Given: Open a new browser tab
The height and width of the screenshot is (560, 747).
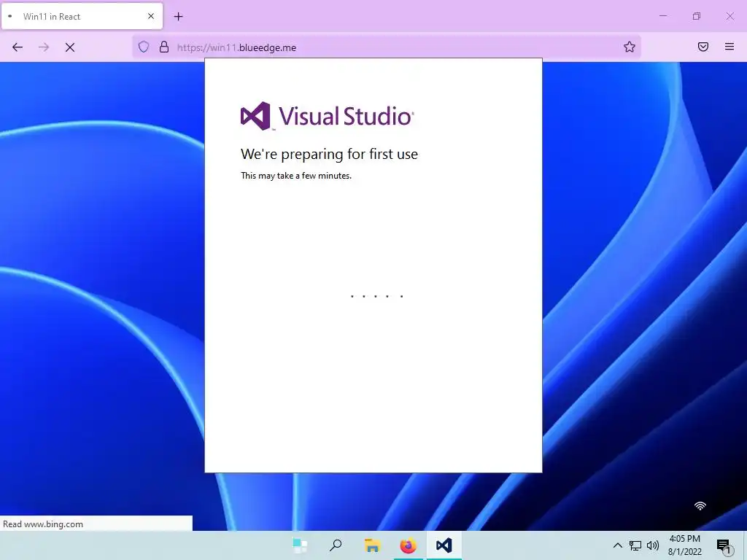Looking at the screenshot, I should 178,17.
